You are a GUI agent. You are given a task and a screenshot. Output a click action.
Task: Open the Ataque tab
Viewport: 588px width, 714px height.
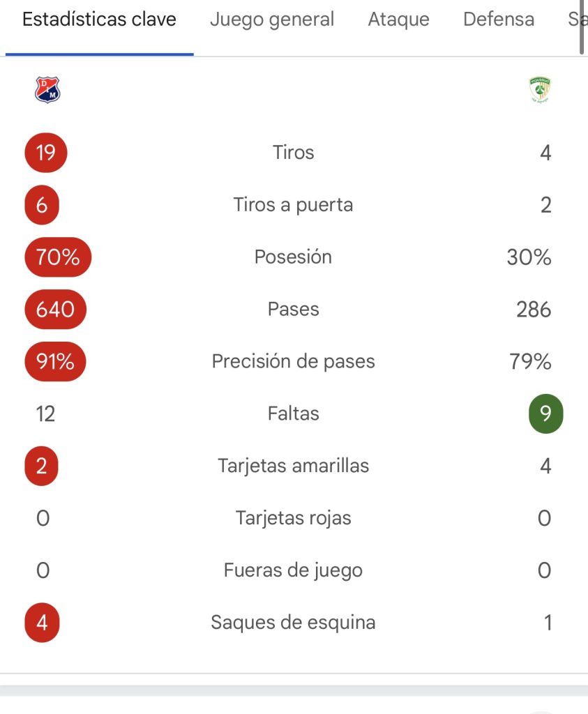[398, 20]
